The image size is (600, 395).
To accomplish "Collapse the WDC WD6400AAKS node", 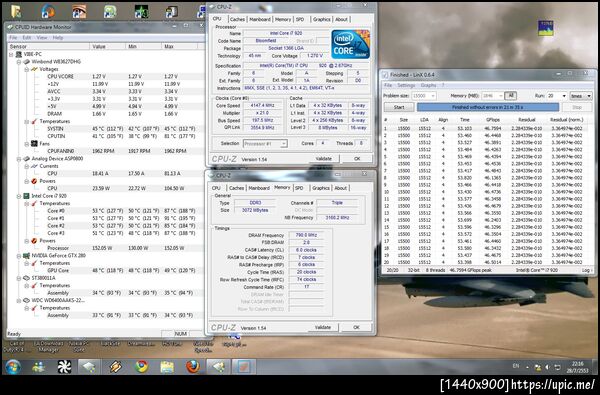I will 18,300.
